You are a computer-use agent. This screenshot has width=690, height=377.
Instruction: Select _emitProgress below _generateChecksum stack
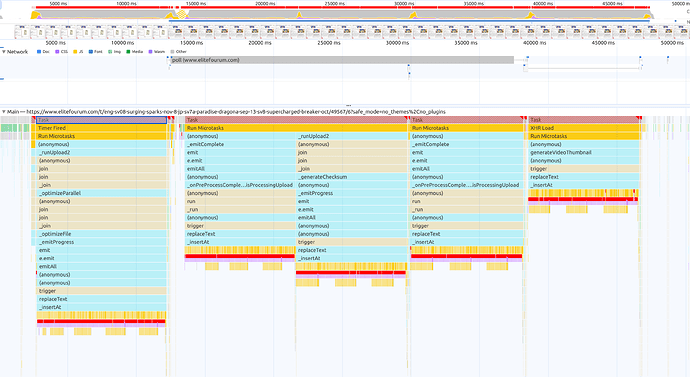tap(352, 193)
